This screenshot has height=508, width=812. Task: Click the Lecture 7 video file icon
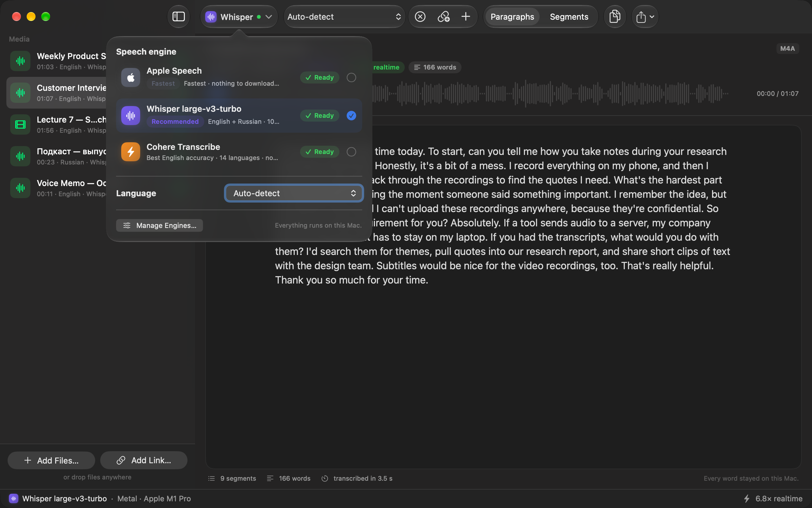[x=21, y=124]
